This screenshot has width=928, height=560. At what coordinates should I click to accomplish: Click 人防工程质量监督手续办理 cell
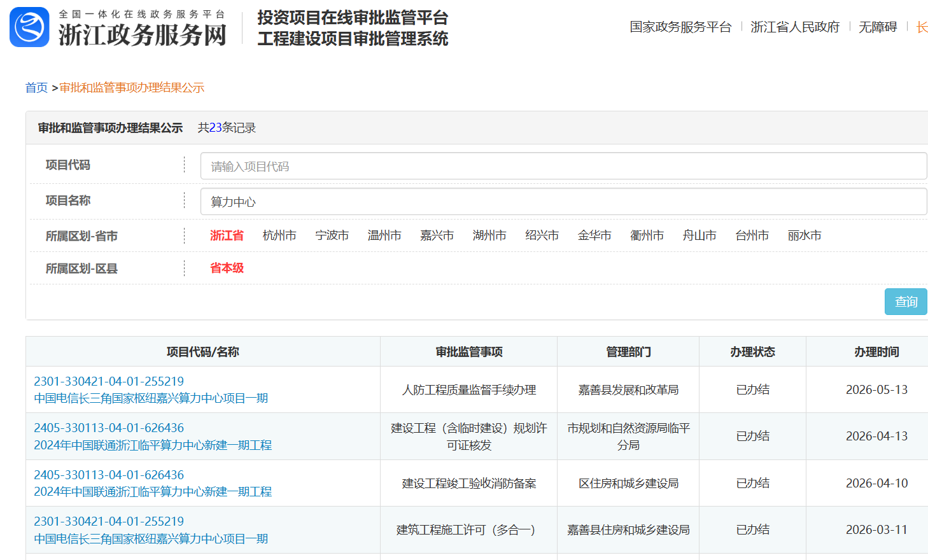tap(469, 389)
